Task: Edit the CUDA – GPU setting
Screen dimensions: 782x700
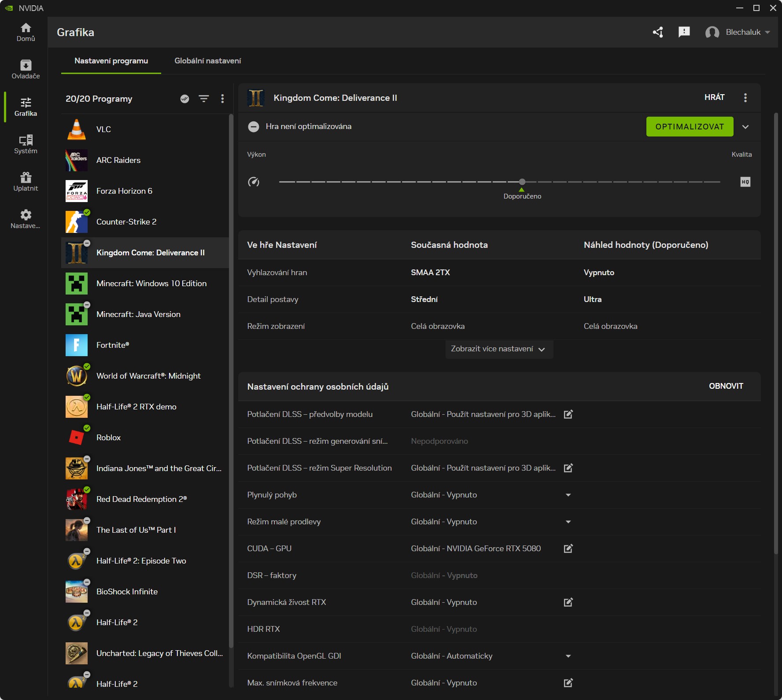Action: (x=568, y=549)
